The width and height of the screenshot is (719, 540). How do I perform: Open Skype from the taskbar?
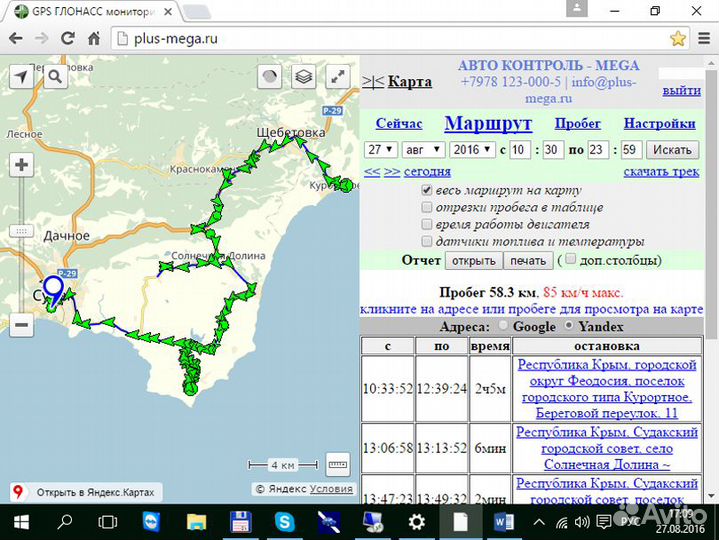(284, 521)
